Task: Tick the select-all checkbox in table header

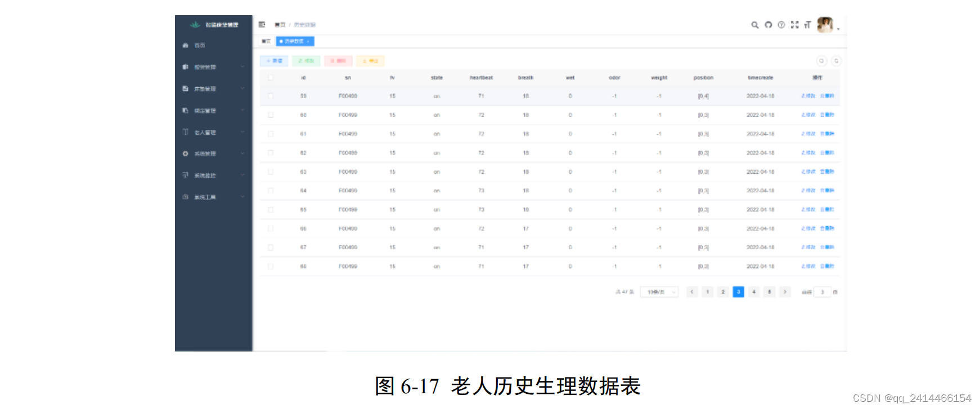Action: click(271, 78)
